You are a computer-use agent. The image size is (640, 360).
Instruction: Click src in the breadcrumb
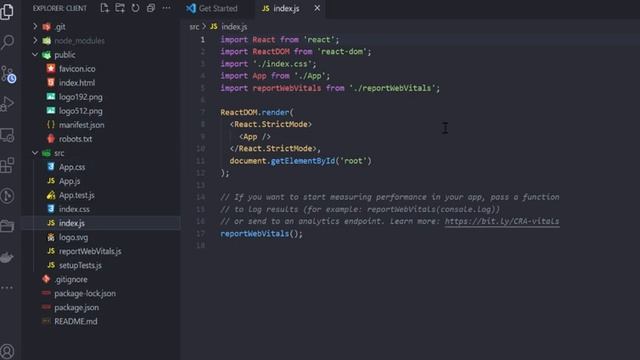pyautogui.click(x=194, y=27)
